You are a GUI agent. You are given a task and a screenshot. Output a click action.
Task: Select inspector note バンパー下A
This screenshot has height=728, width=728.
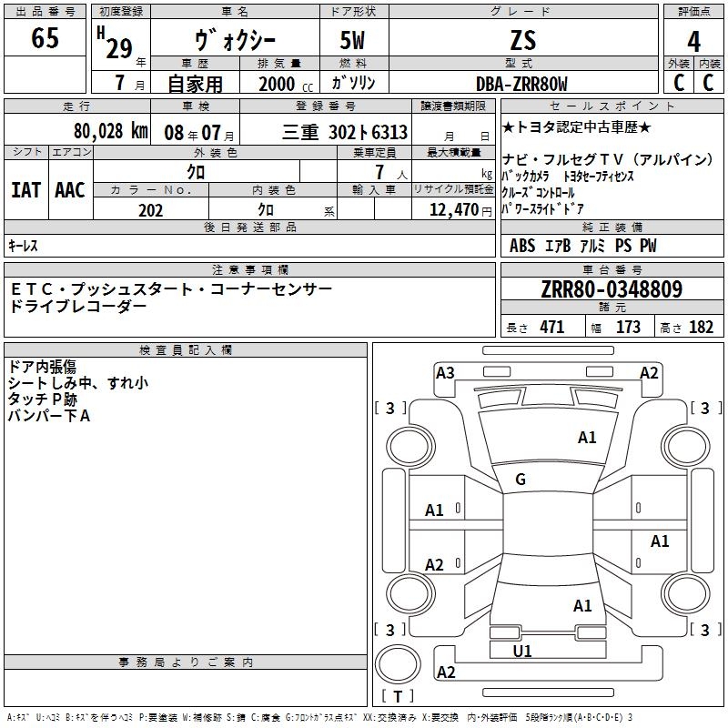click(x=49, y=416)
